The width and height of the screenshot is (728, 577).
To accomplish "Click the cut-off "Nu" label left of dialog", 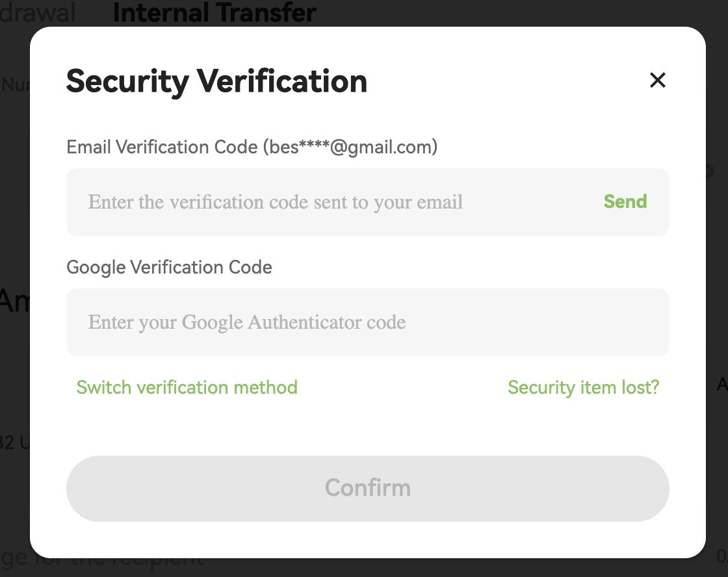I will tap(14, 84).
